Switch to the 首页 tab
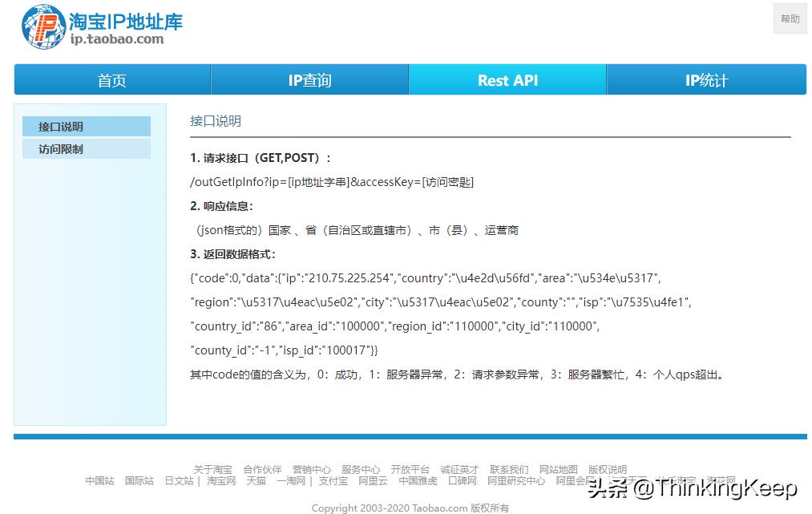Viewport: 812px width, 514px height. (111, 80)
